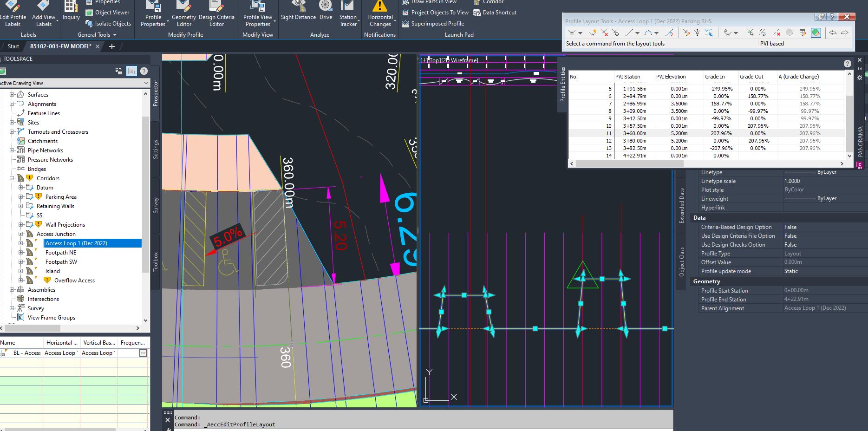This screenshot has width=868, height=431.
Task: Click Undo in the Profile Layout Tools toolbar
Action: coord(833,33)
